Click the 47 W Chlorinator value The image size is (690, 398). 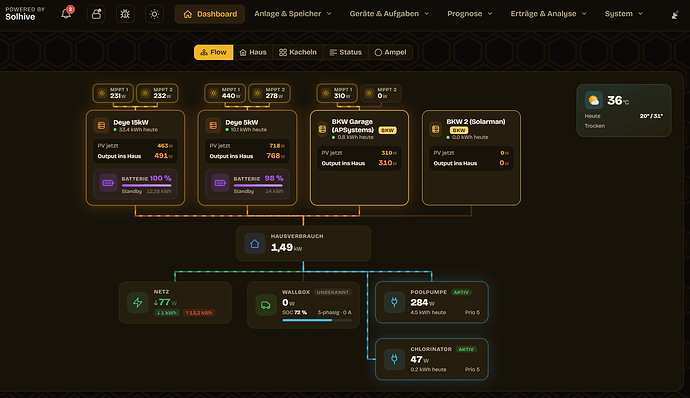(x=419, y=360)
